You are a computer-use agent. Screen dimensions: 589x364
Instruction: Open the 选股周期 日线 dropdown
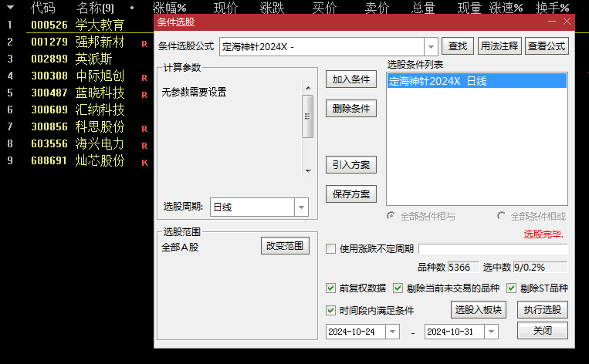point(301,207)
